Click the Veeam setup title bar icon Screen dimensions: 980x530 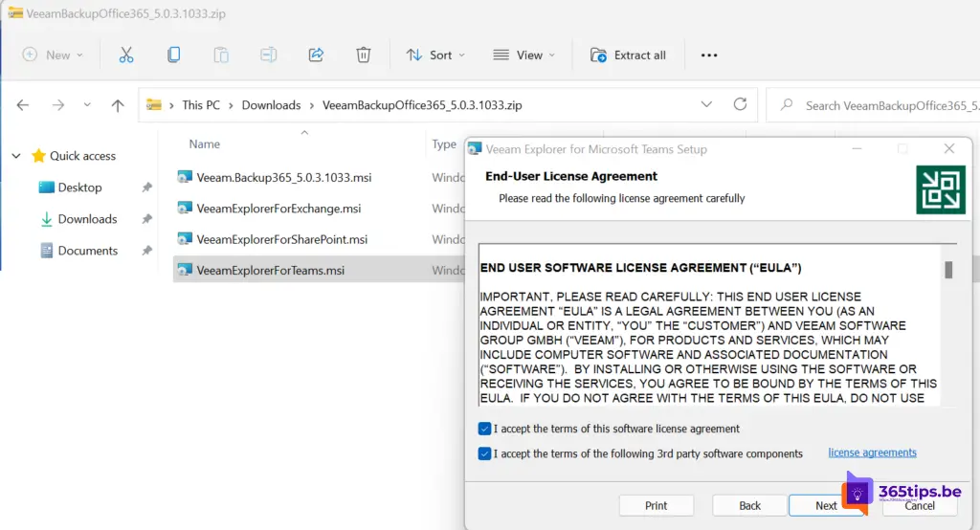tap(475, 148)
